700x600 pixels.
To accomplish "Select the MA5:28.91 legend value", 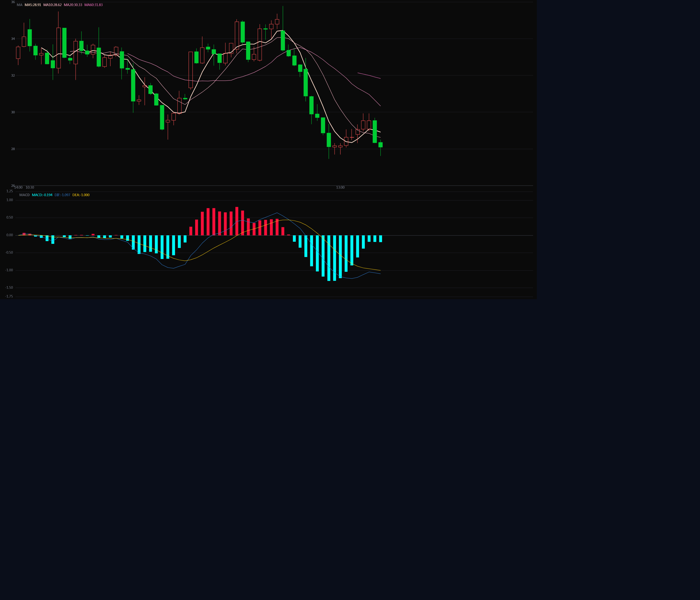I will (x=33, y=5).
